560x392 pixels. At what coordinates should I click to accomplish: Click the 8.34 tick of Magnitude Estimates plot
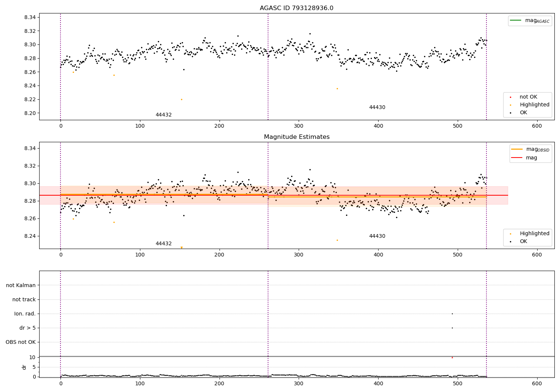(30, 149)
